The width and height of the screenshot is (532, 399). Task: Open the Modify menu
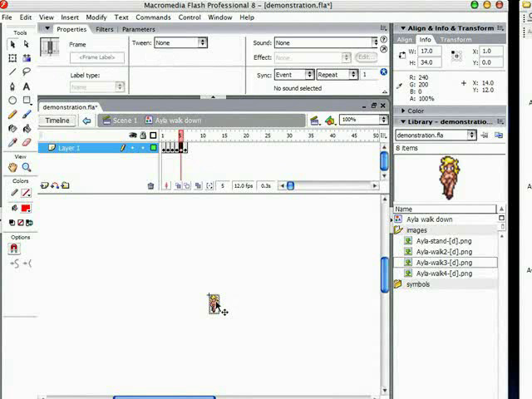(96, 17)
